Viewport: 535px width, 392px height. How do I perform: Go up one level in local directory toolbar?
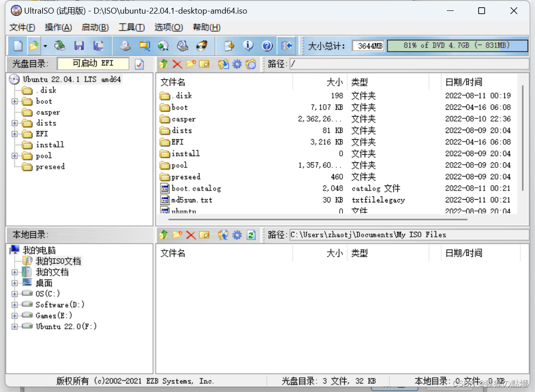click(x=163, y=235)
